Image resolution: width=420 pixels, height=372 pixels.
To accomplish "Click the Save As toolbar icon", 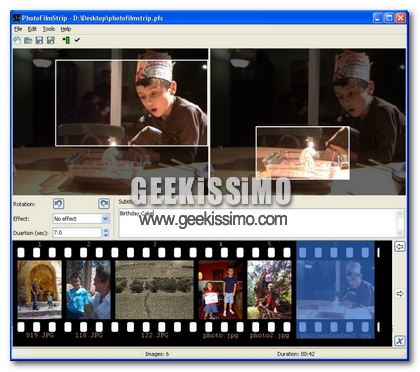I will (x=51, y=40).
